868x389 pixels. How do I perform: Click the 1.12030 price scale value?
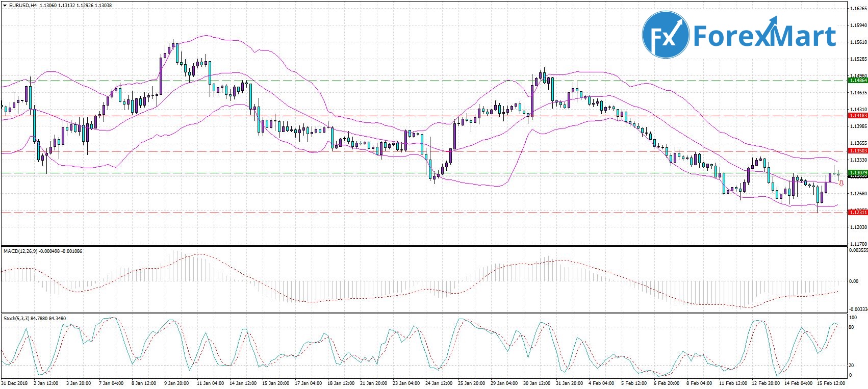(x=858, y=227)
